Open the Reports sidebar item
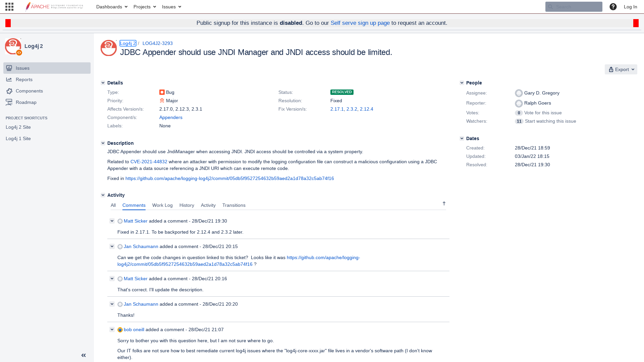 [x=47, y=79]
